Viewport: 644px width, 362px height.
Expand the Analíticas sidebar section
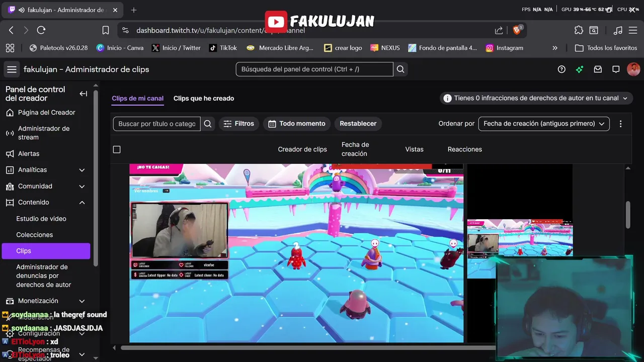pos(82,170)
